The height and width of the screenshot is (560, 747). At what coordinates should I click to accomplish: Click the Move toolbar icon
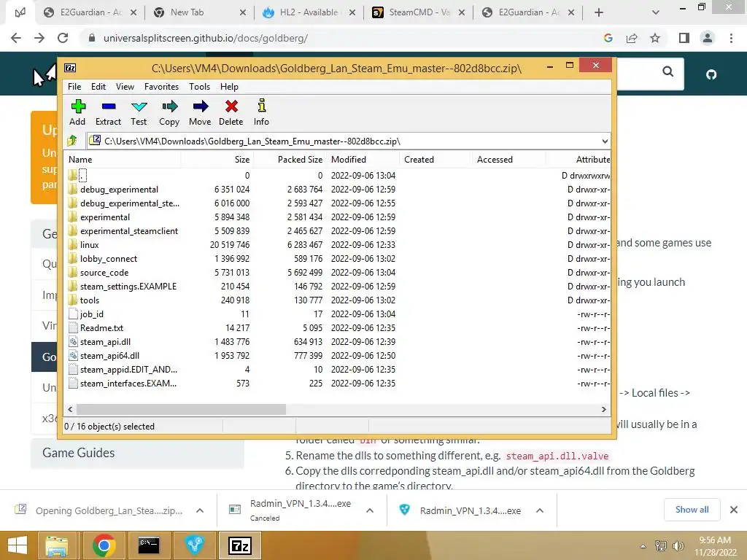click(x=200, y=112)
